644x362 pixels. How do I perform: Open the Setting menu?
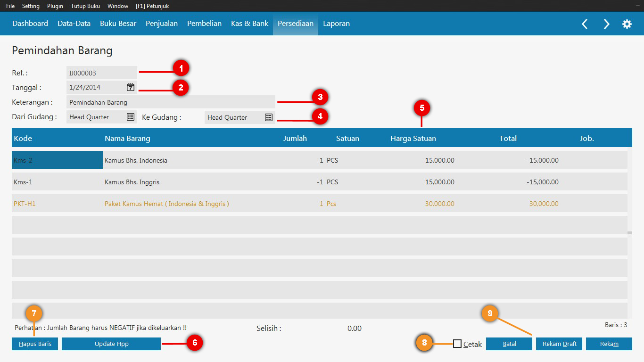pos(31,6)
